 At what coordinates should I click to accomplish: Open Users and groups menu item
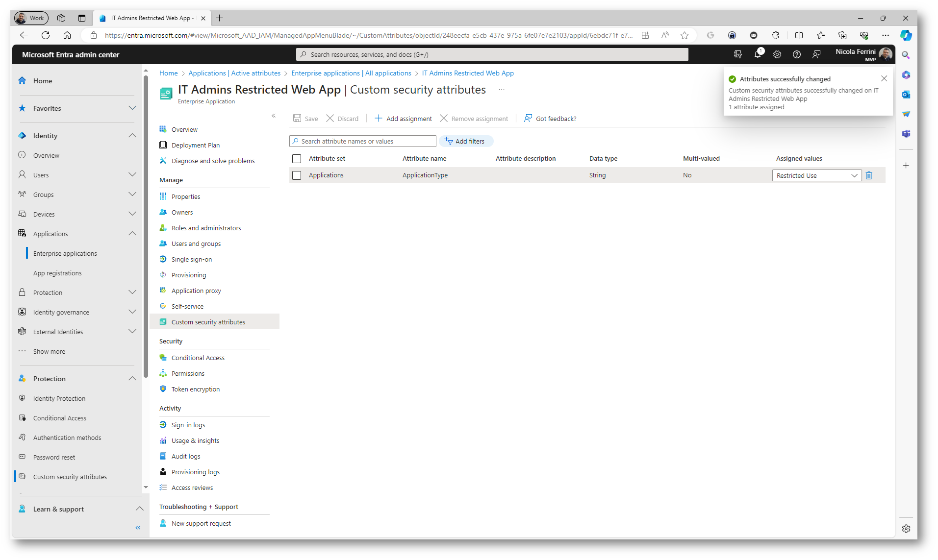196,243
